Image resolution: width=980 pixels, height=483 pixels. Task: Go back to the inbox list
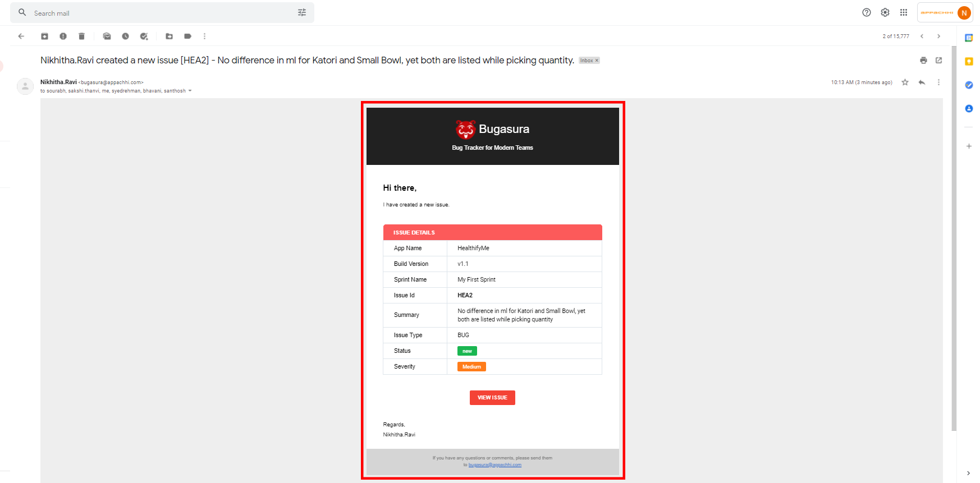[21, 36]
